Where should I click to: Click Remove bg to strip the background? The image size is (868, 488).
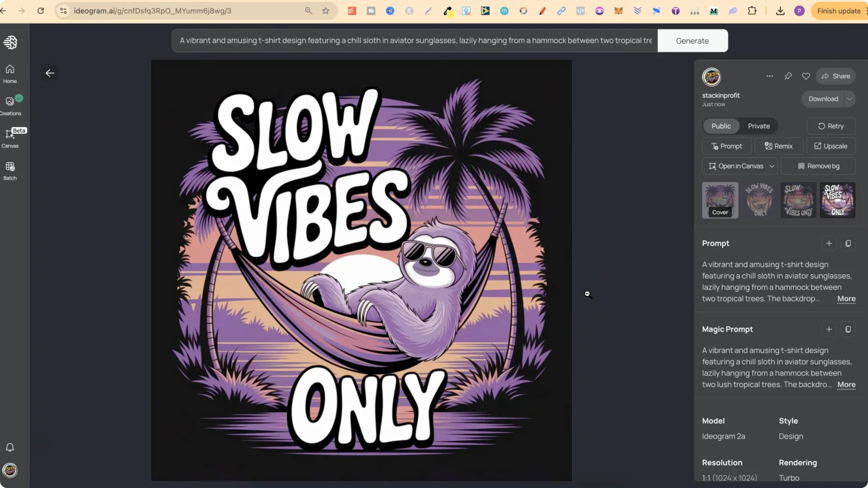(x=818, y=166)
